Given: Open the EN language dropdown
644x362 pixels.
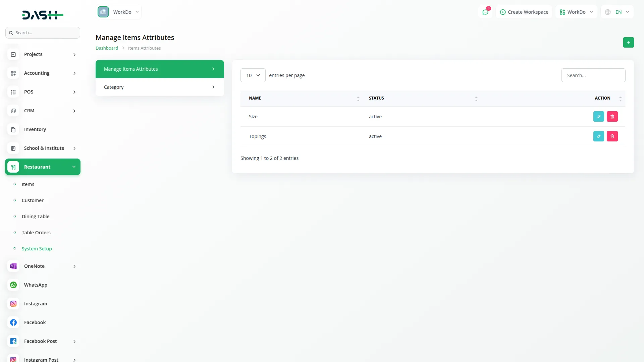Looking at the screenshot, I should (617, 12).
